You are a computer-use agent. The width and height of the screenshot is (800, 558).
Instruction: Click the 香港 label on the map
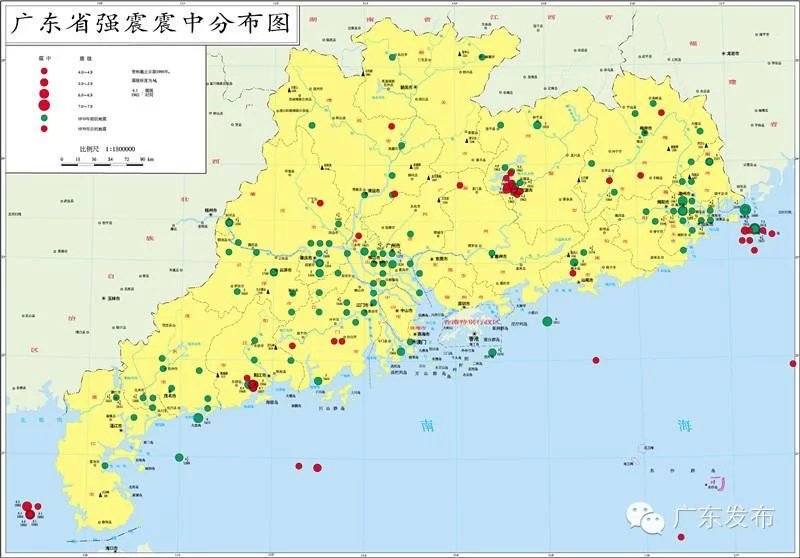click(474, 339)
